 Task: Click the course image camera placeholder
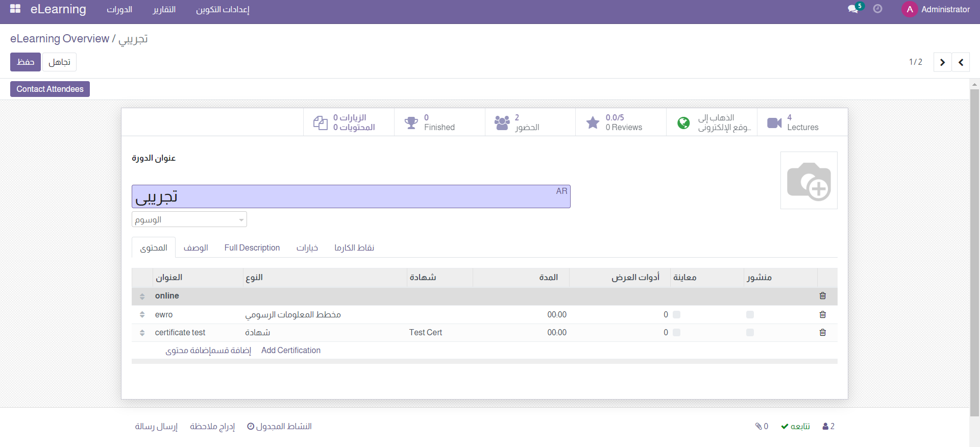[x=808, y=181]
